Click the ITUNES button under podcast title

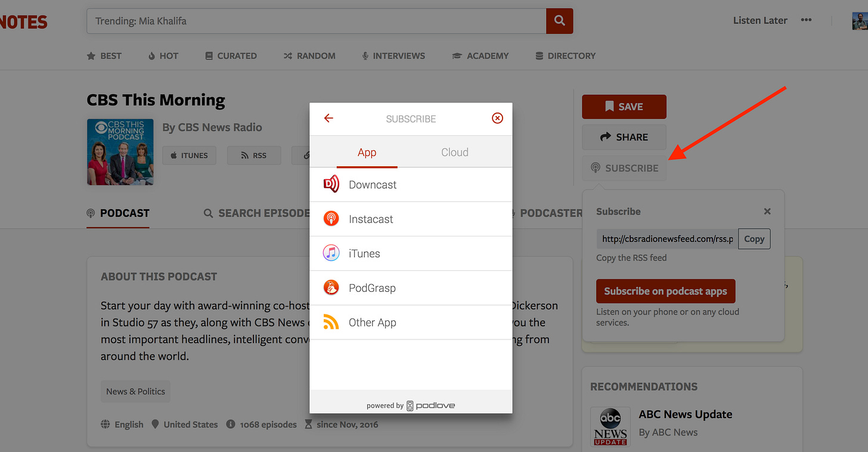click(190, 155)
